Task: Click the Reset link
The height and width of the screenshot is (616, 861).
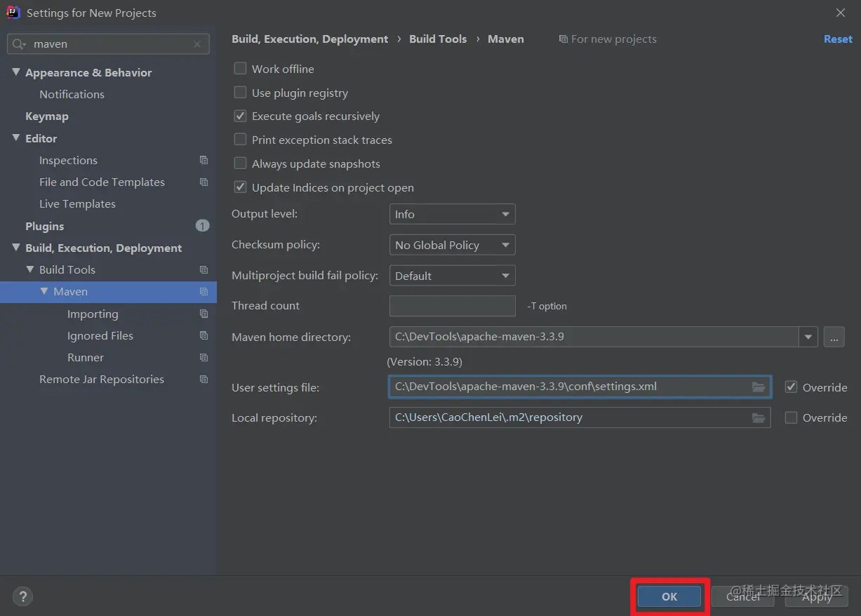Action: coord(838,39)
